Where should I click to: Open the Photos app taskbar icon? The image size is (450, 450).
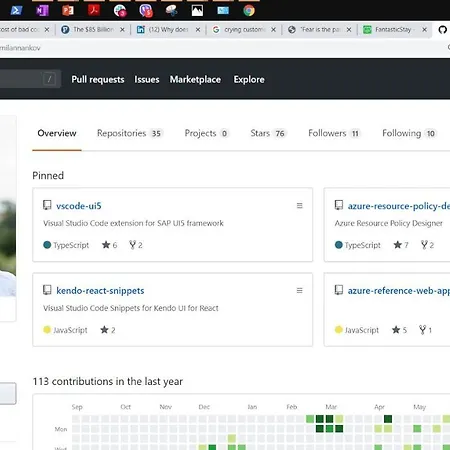point(197,11)
